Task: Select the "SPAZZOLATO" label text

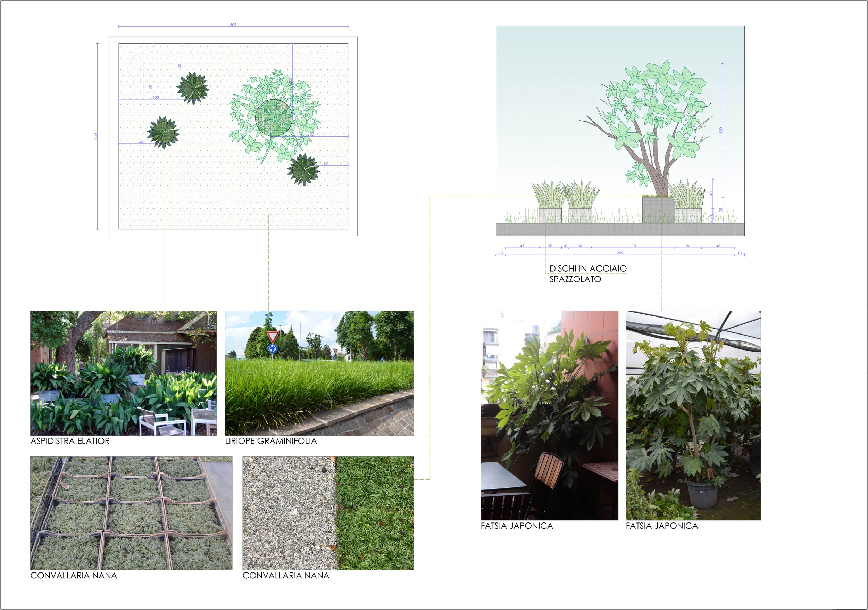Action: coord(575,279)
